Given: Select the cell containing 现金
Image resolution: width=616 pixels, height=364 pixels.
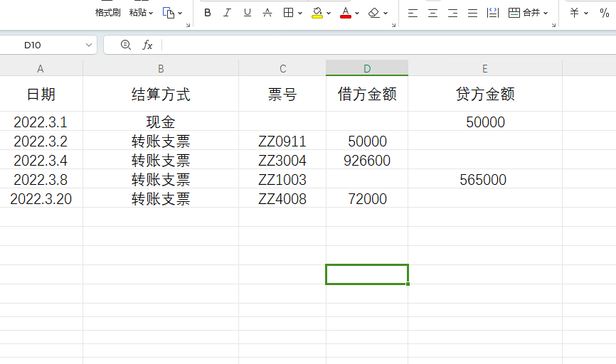Looking at the screenshot, I should [161, 122].
